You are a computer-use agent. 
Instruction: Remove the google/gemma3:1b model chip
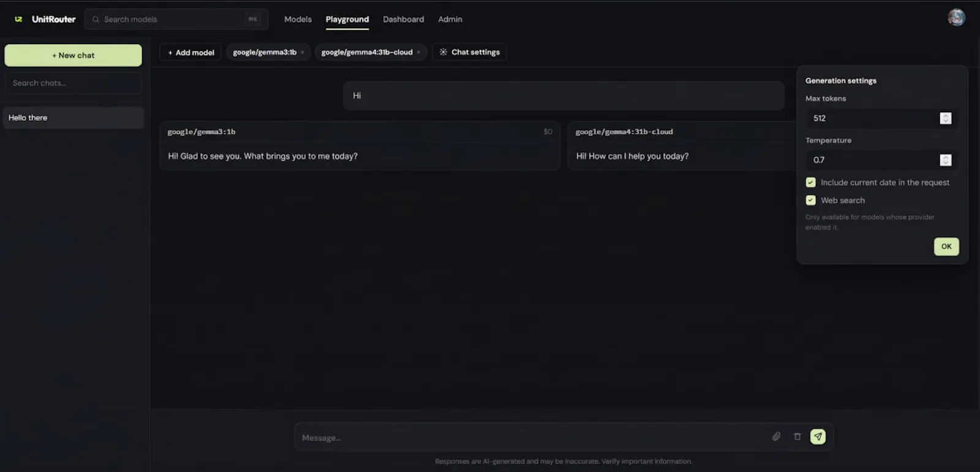click(302, 52)
